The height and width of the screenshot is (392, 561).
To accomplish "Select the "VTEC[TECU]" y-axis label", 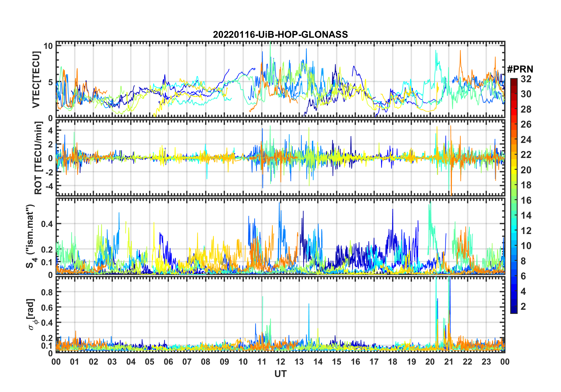I will (36, 80).
